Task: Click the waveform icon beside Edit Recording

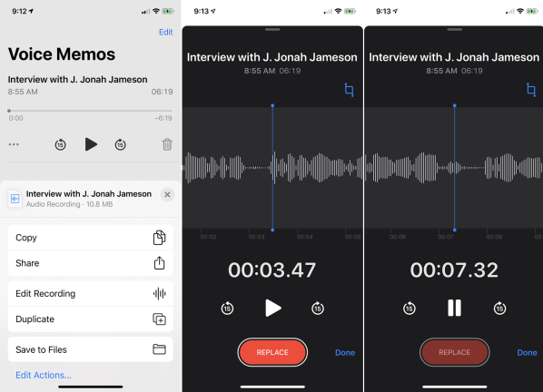Action: click(x=159, y=293)
